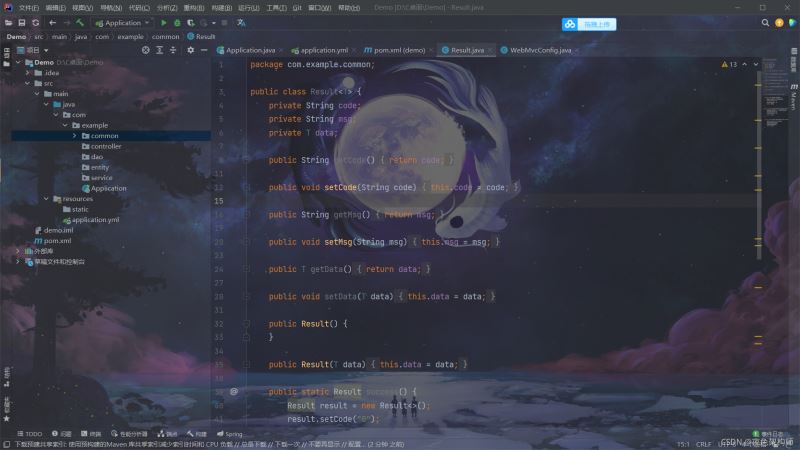The height and width of the screenshot is (450, 800).
Task: Collapse the Demo project root node
Action: click(18, 62)
